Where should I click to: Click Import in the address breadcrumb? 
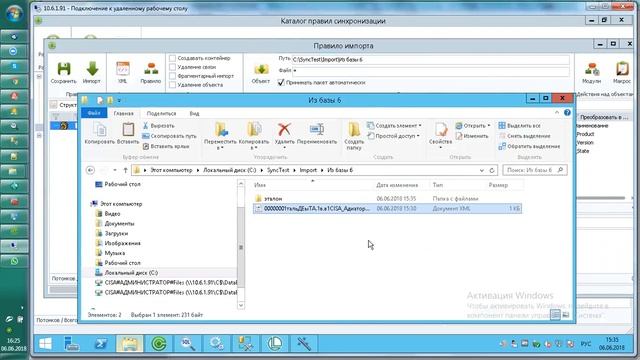click(308, 170)
